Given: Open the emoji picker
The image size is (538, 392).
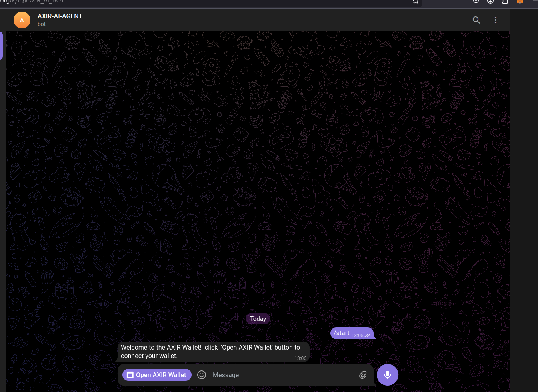Looking at the screenshot, I should pyautogui.click(x=202, y=375).
